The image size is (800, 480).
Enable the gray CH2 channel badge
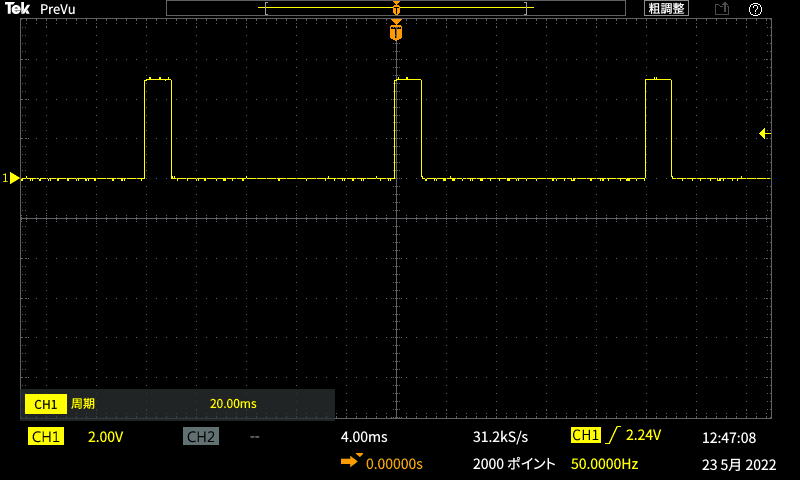pyautogui.click(x=200, y=437)
